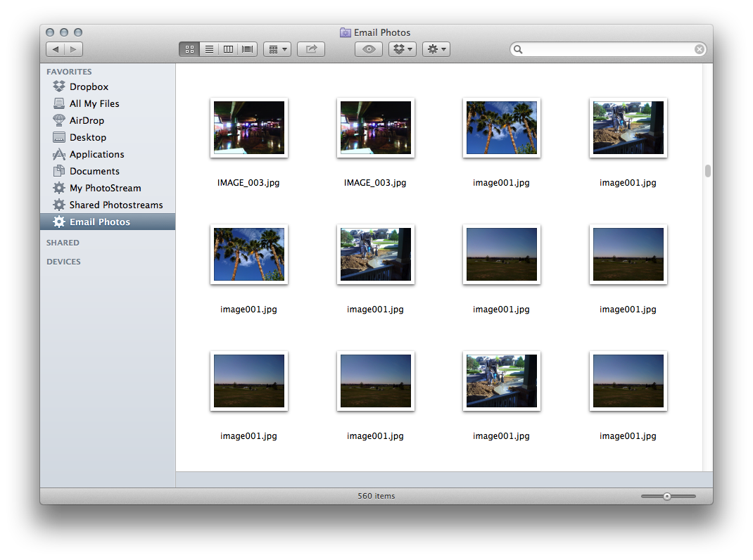Go forward with the right arrow button

coord(73,49)
